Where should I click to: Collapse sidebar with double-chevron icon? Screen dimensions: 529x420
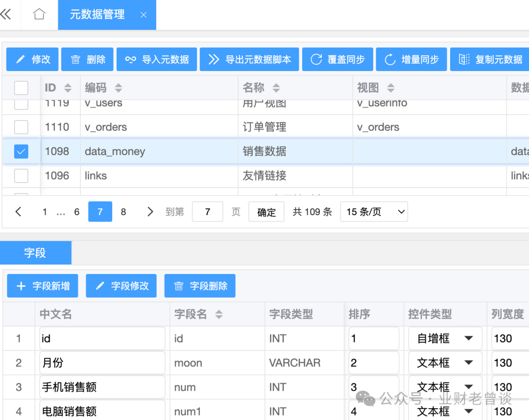6,15
